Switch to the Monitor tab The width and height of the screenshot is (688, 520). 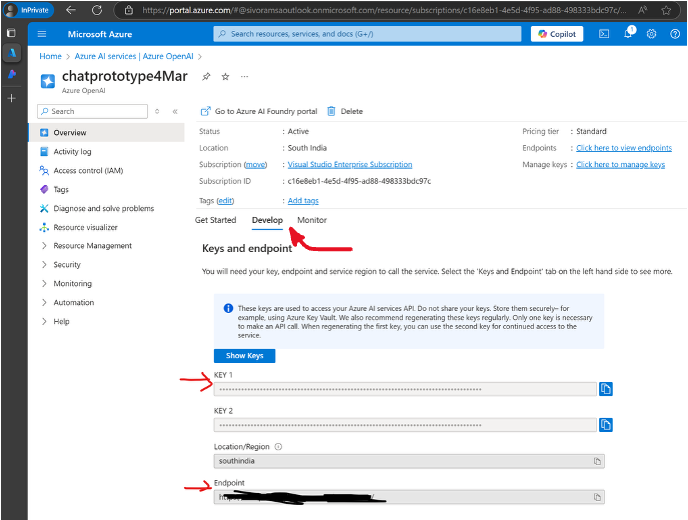pyautogui.click(x=312, y=220)
